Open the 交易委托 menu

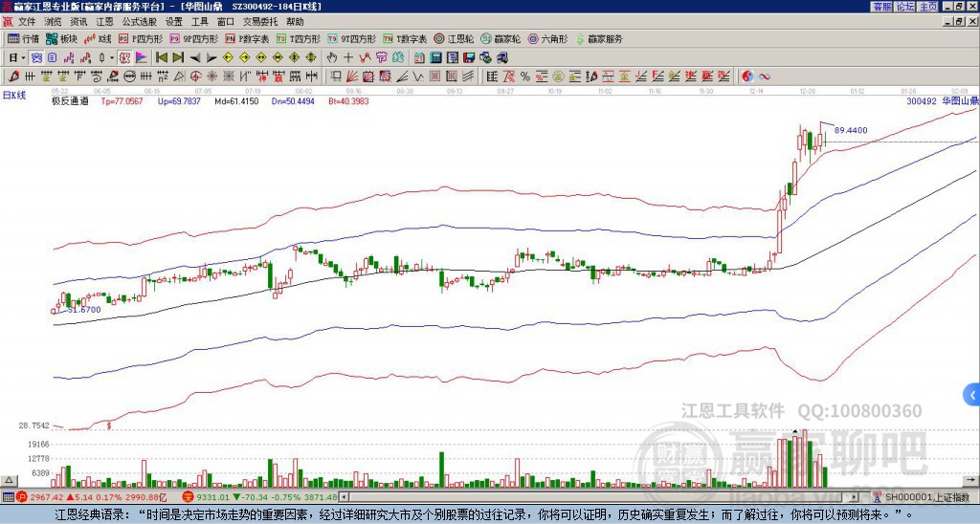point(260,22)
